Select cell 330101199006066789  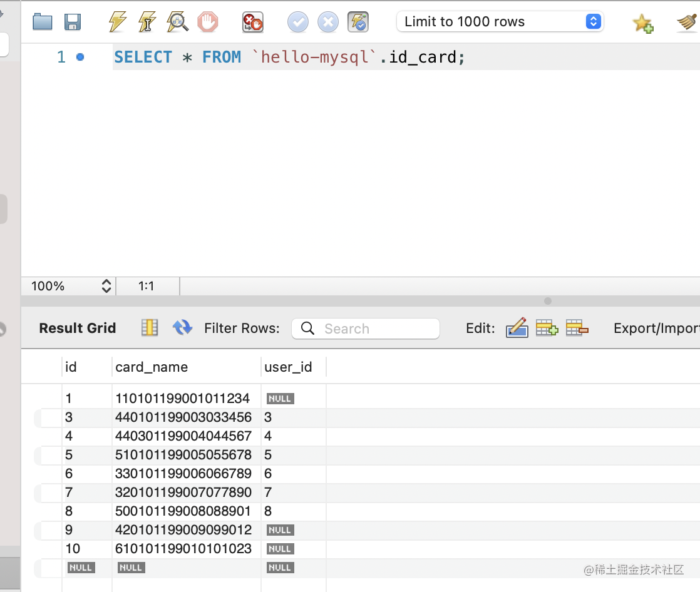pyautogui.click(x=186, y=473)
